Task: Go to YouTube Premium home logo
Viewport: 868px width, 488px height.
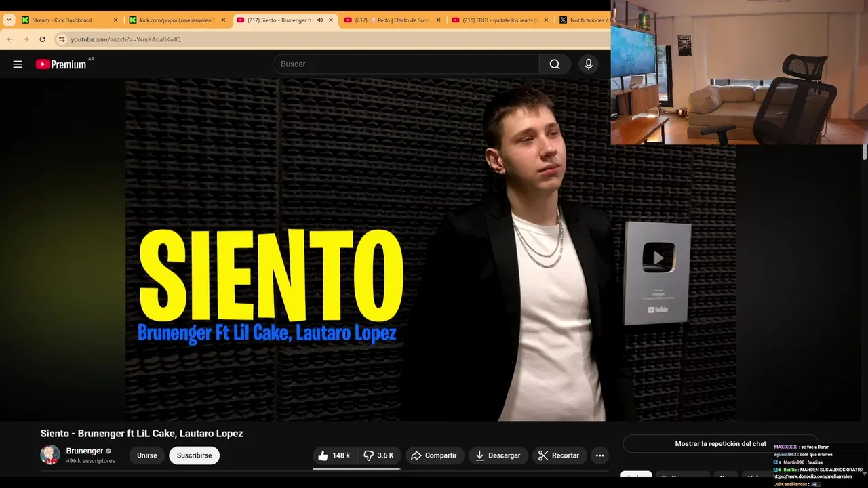Action: click(62, 64)
